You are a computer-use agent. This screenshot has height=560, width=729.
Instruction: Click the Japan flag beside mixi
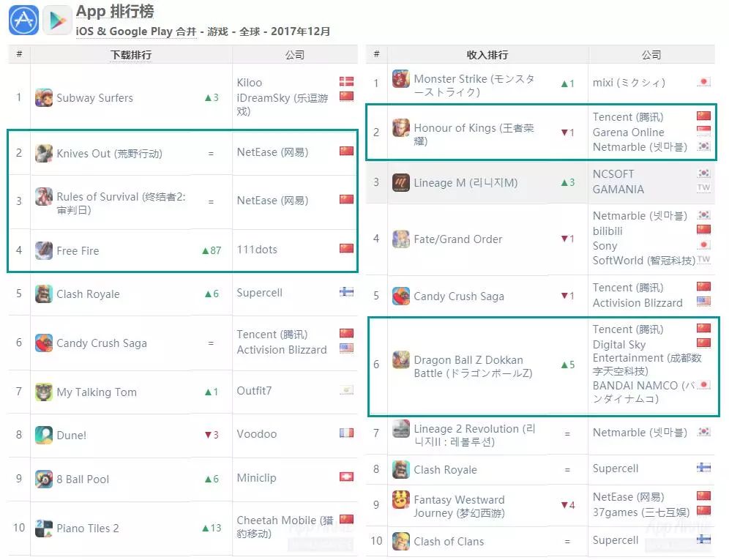pos(703,82)
